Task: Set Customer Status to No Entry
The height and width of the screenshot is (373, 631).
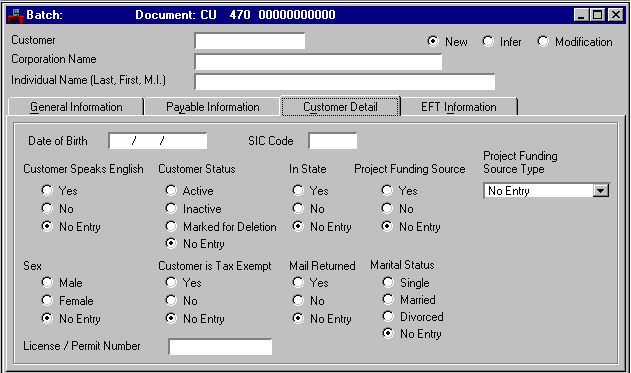Action: click(x=171, y=243)
